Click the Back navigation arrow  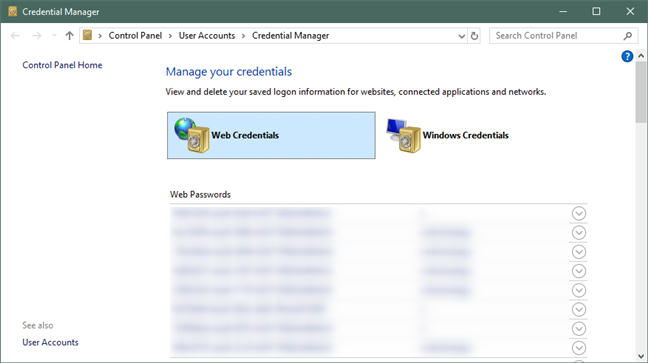pos(15,36)
